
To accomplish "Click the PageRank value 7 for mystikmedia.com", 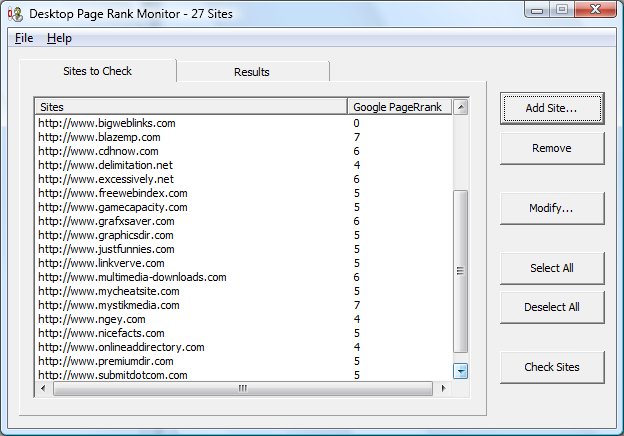I will (357, 305).
